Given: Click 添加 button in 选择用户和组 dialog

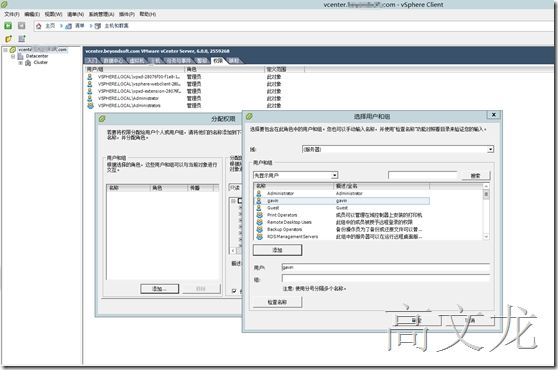Looking at the screenshot, I should click(x=278, y=250).
